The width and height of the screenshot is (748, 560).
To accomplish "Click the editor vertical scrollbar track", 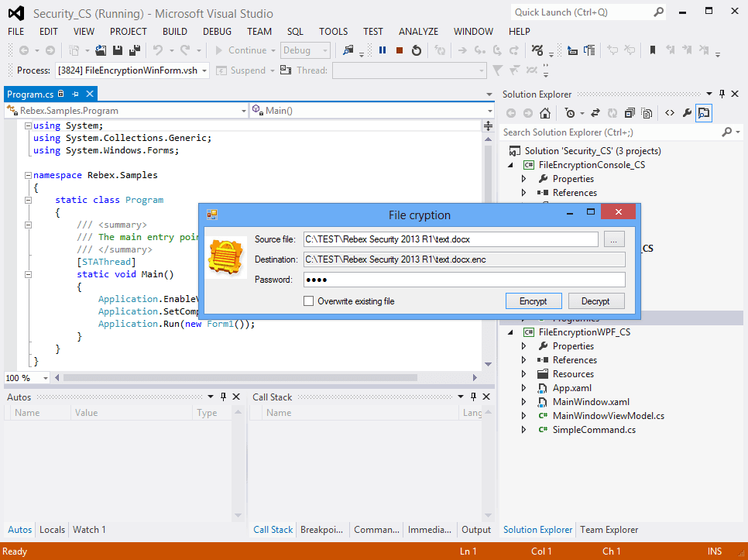I will [x=488, y=252].
